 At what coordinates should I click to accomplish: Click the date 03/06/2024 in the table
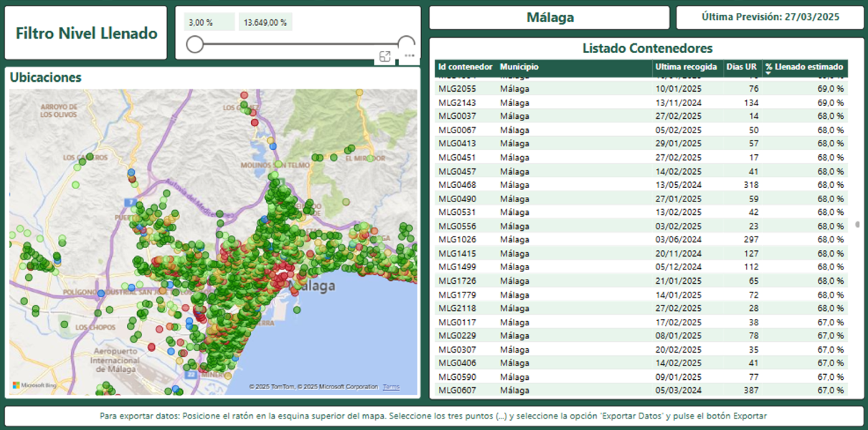(679, 239)
